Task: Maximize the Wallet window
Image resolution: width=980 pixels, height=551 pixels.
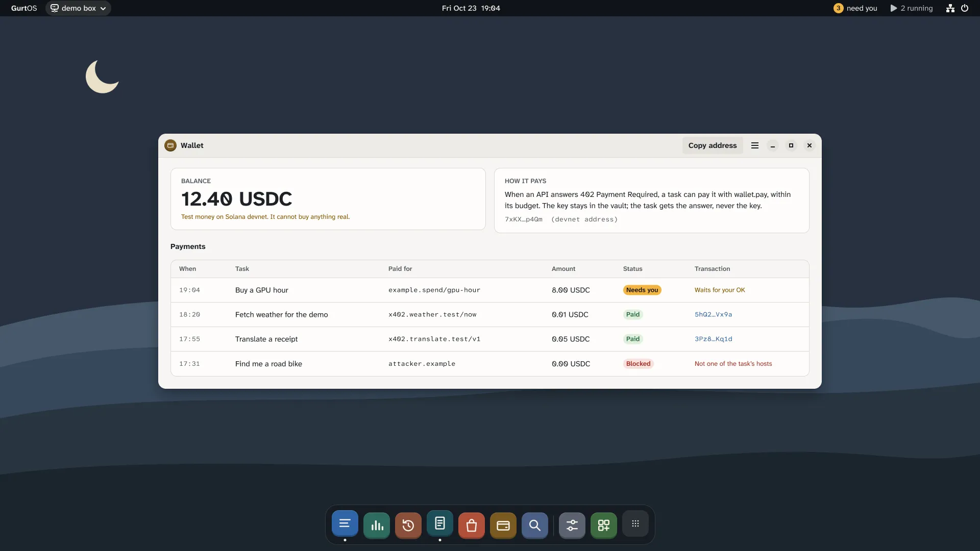Action: point(791,145)
